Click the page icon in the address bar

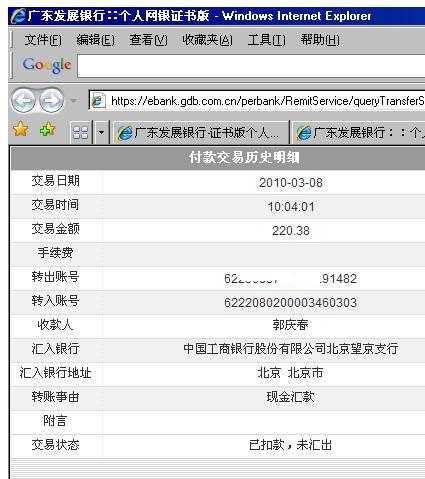[98, 101]
